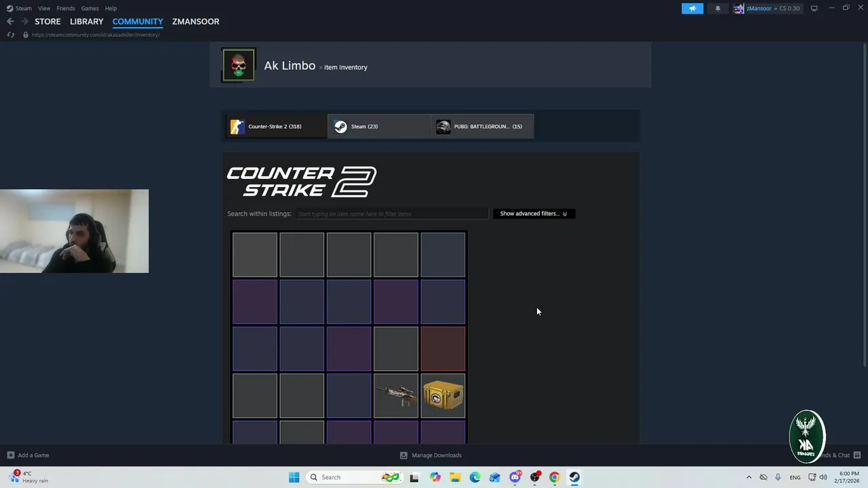Select the yellow weapon case item
The width and height of the screenshot is (868, 488).
point(443,396)
